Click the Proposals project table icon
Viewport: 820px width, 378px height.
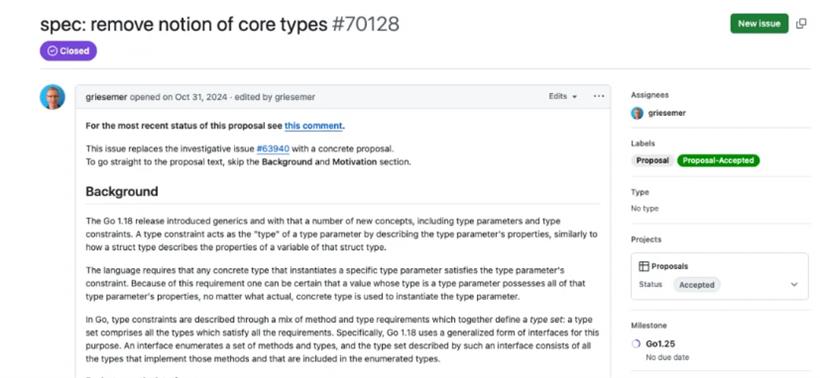(x=644, y=266)
